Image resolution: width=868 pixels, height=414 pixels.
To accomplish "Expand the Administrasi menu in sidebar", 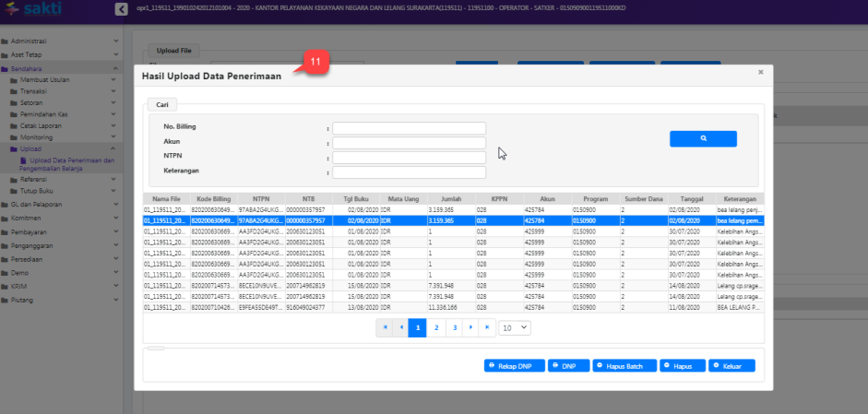I will point(60,41).
